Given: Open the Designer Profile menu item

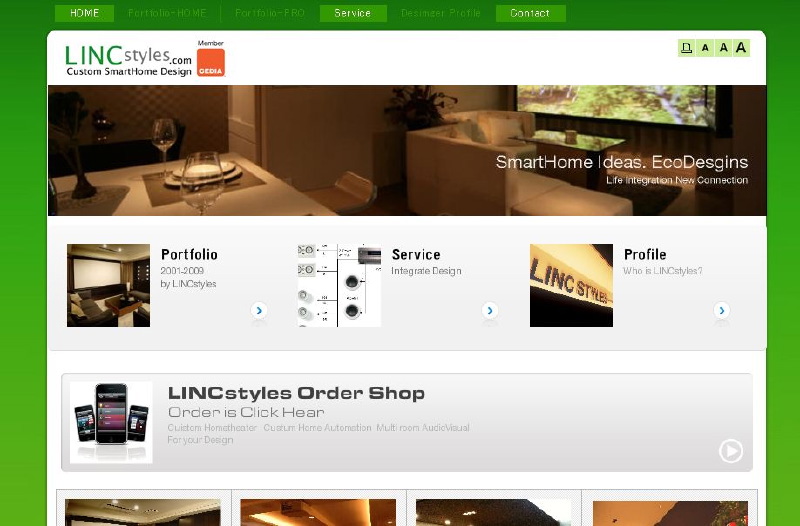Looking at the screenshot, I should point(441,13).
